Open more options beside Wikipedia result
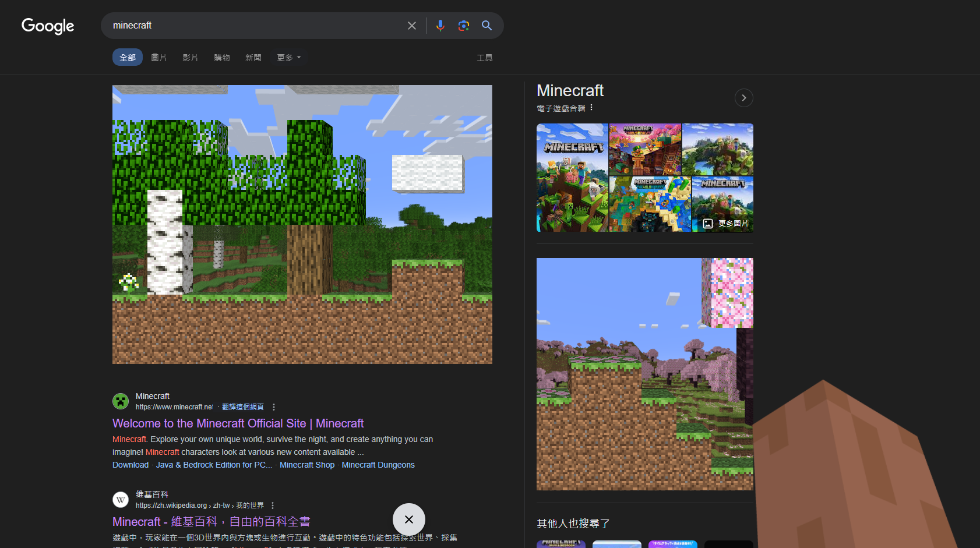The image size is (980, 548). (x=273, y=505)
